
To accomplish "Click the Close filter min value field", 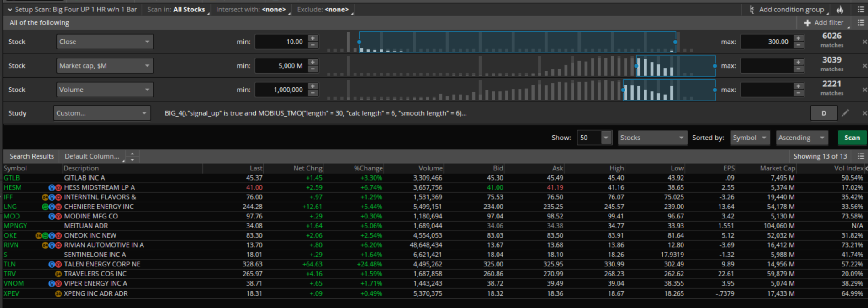I will [282, 42].
